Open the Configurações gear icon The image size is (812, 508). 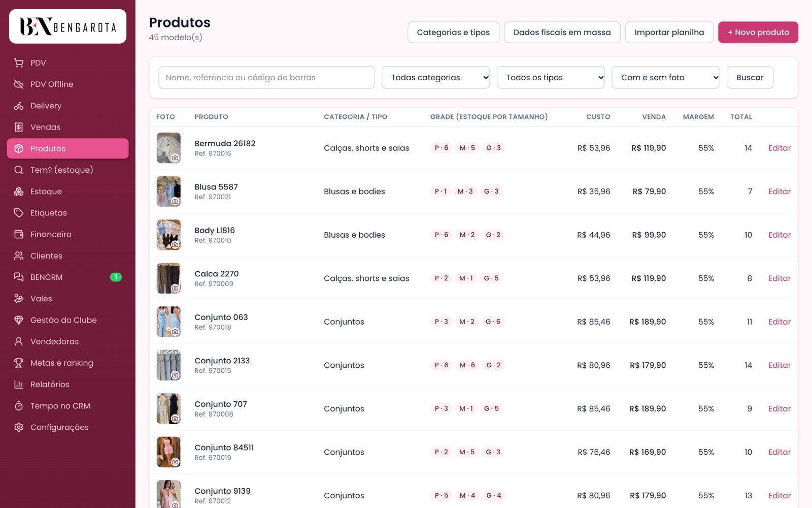coord(19,427)
